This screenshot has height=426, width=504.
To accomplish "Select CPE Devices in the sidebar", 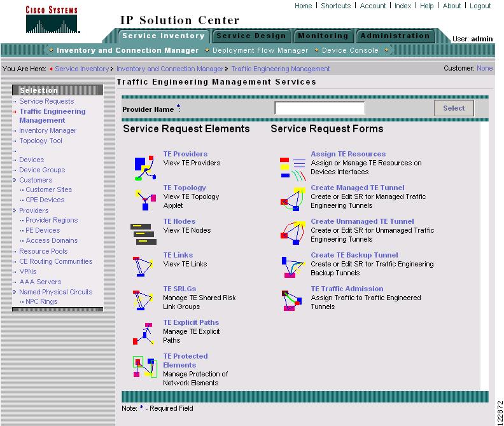I will click(x=45, y=200).
